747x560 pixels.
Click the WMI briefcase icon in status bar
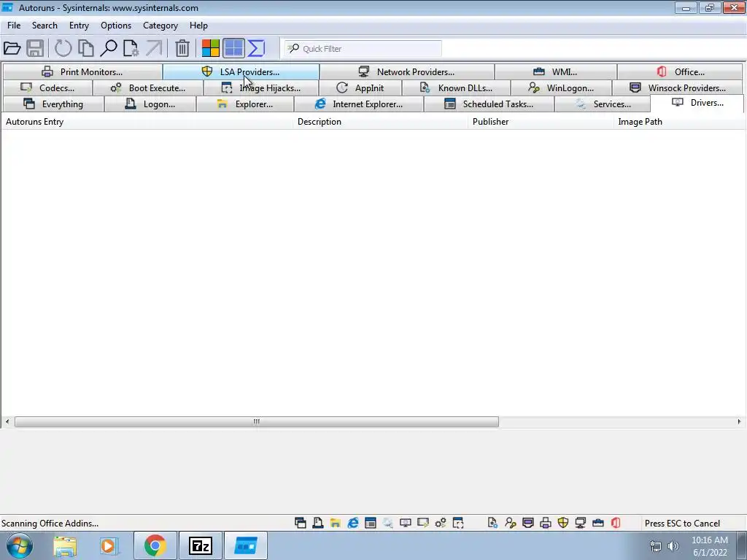(x=598, y=524)
